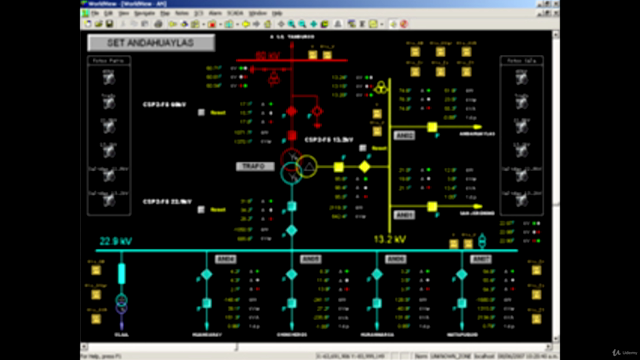Open the File menu

[x=95, y=13]
